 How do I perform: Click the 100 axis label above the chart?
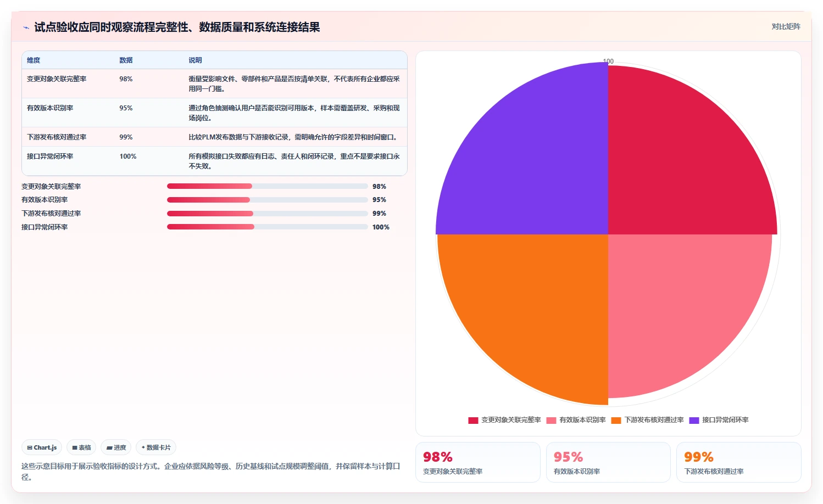tap(608, 61)
